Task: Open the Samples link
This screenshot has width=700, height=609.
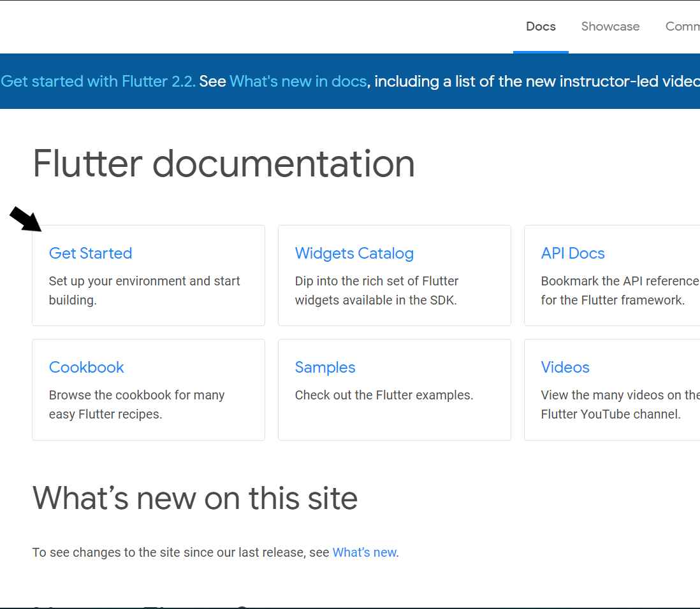Action: pyautogui.click(x=325, y=367)
